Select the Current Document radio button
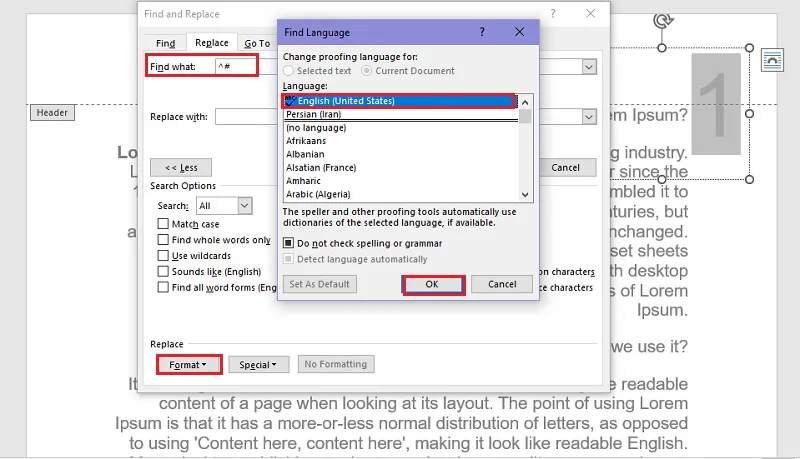The height and width of the screenshot is (459, 800). pos(366,71)
